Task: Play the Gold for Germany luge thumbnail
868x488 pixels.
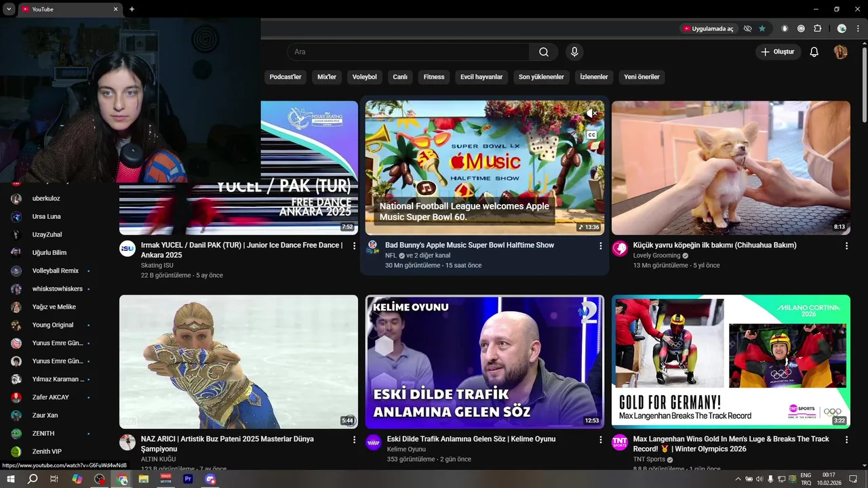Action: 731,361
